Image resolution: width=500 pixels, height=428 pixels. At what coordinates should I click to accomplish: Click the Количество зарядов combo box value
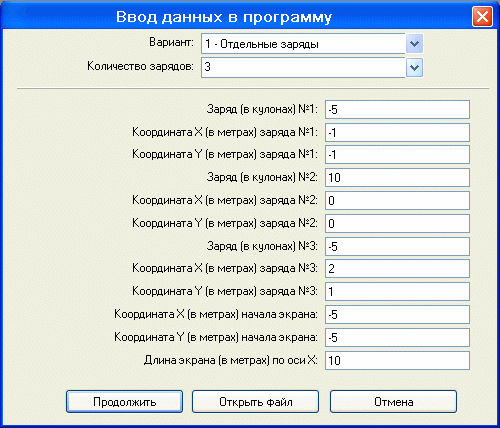(303, 68)
